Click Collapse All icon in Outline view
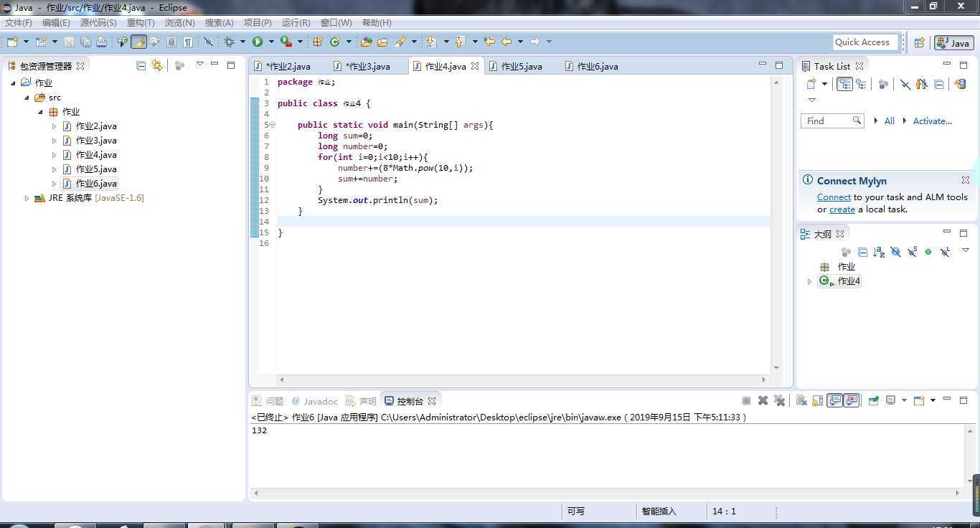980x528 pixels. click(862, 252)
